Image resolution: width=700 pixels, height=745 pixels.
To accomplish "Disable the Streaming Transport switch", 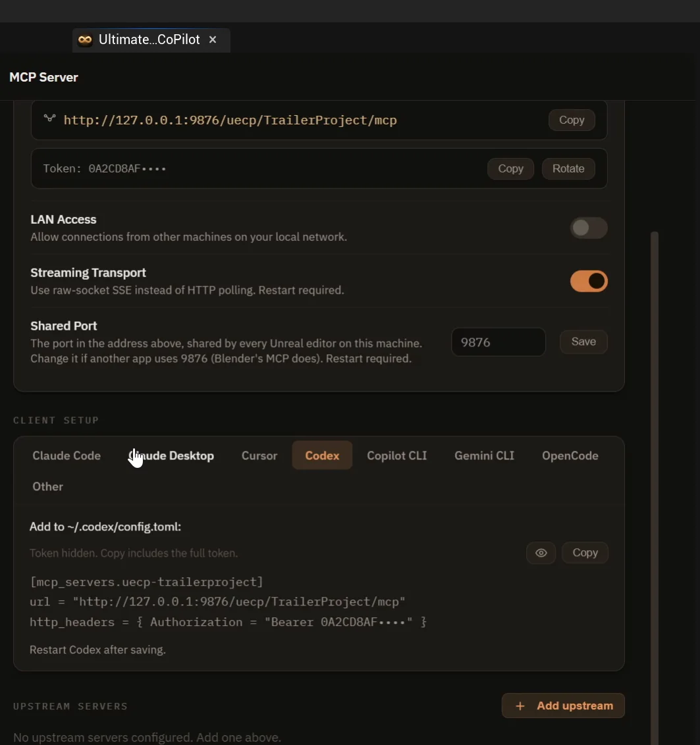I will pyautogui.click(x=589, y=281).
